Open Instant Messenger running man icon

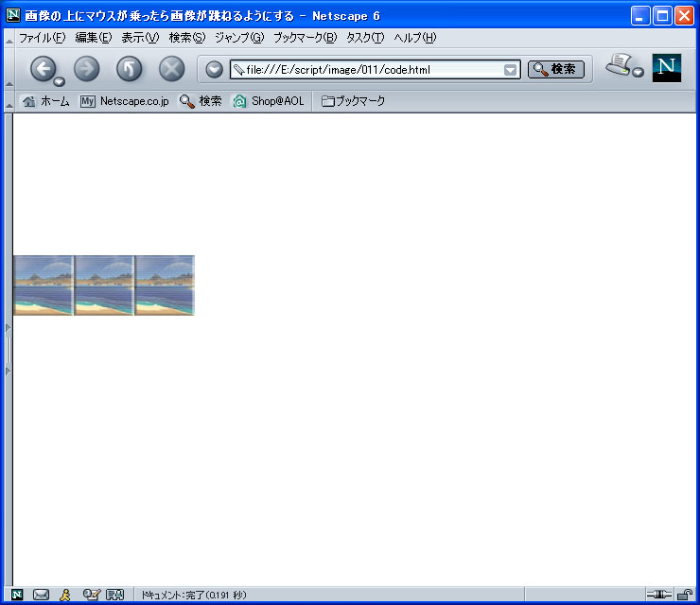point(65,595)
